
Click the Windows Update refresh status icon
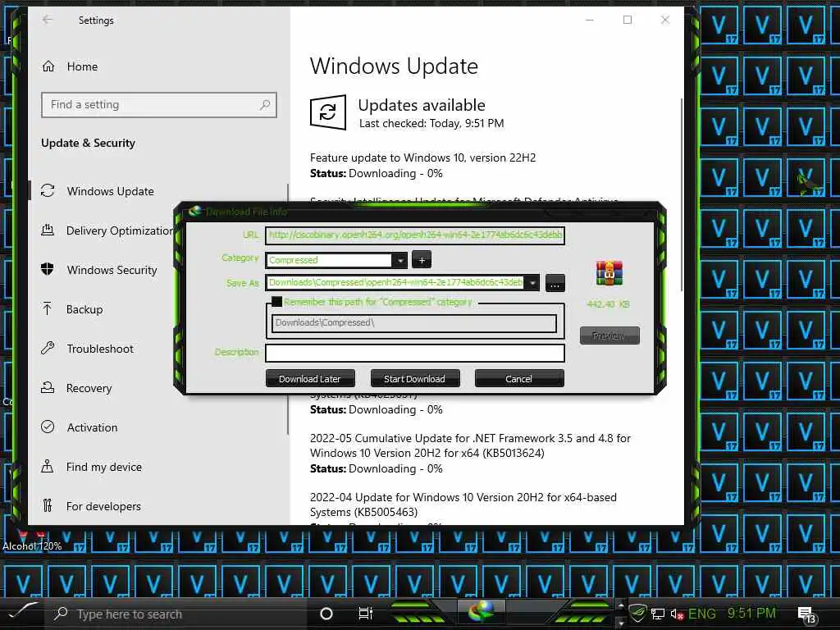point(328,112)
